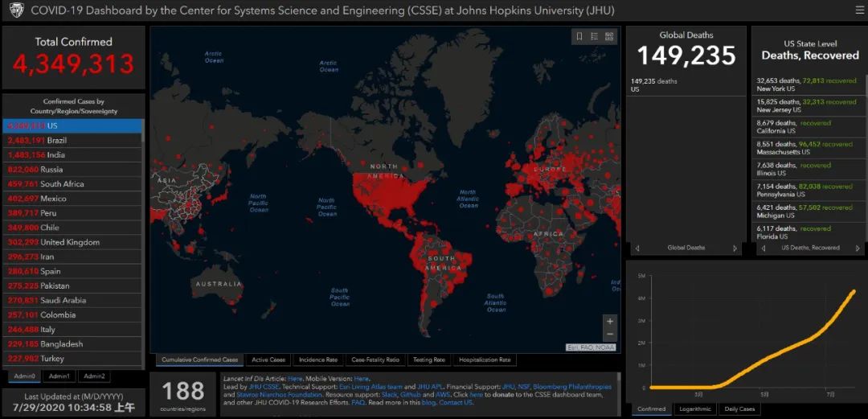
Task: Open the JHU CSSE link
Action: (x=264, y=386)
